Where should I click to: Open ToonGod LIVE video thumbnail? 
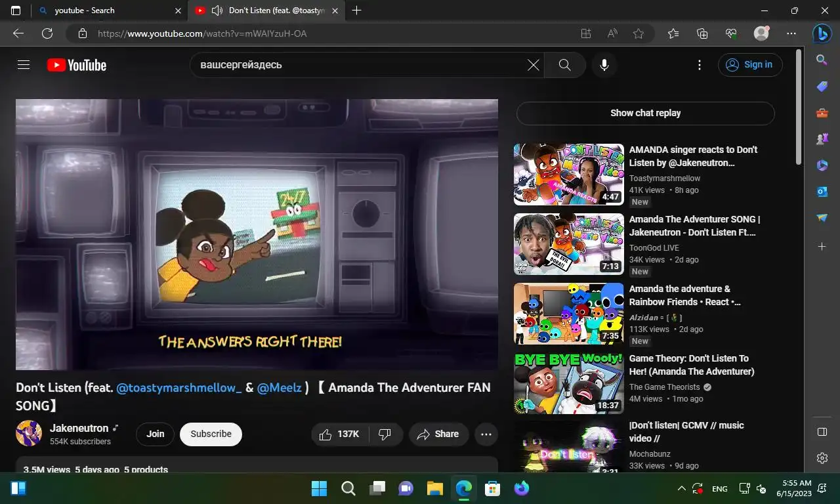click(x=569, y=244)
